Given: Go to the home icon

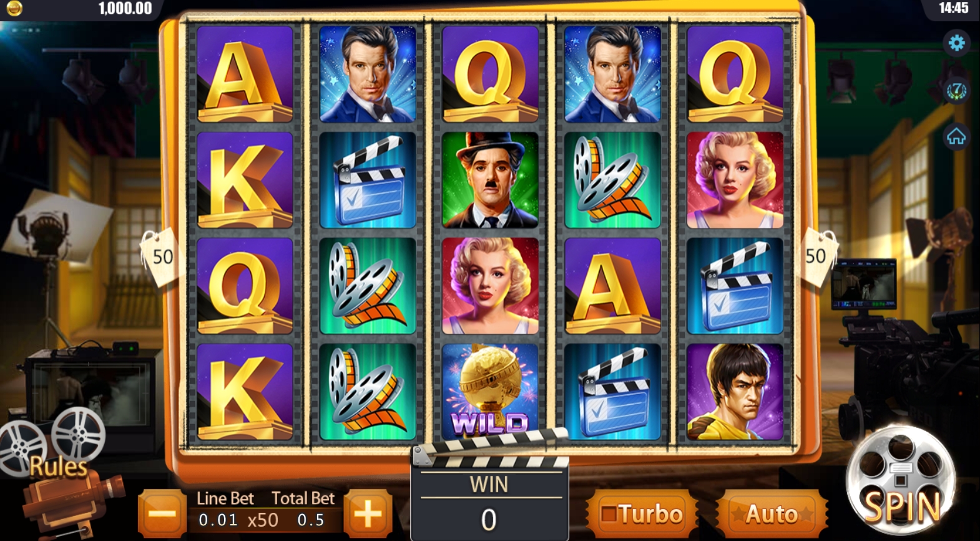Looking at the screenshot, I should (956, 136).
